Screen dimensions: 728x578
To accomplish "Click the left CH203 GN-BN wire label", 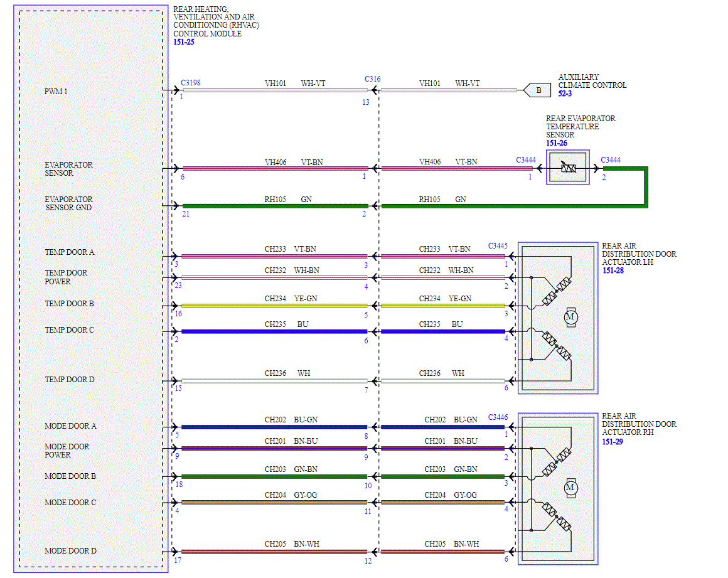I will (291, 469).
